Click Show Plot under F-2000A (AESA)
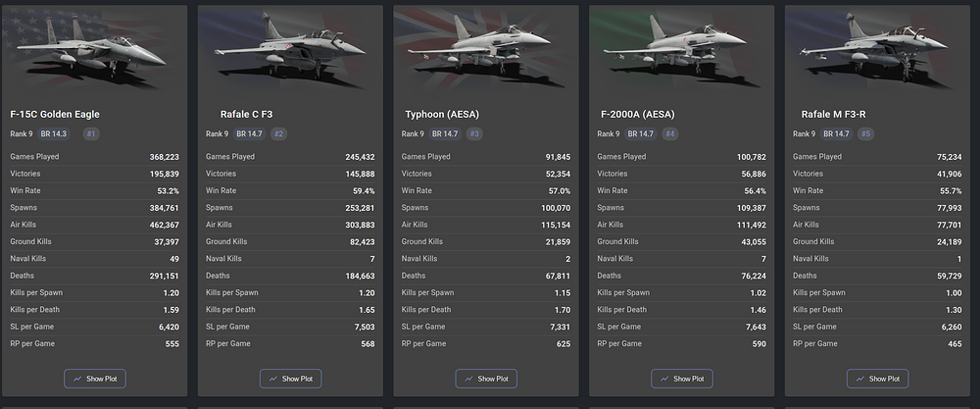This screenshot has height=409, width=980. [682, 379]
